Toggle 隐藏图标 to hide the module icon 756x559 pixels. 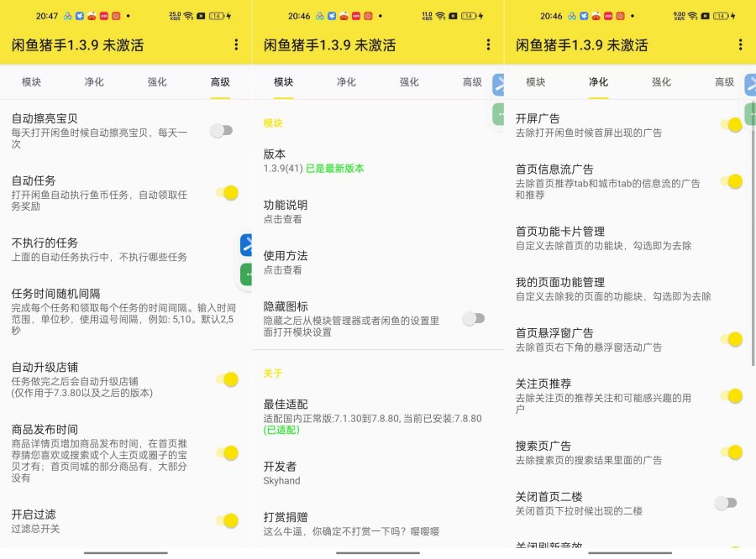(x=473, y=319)
